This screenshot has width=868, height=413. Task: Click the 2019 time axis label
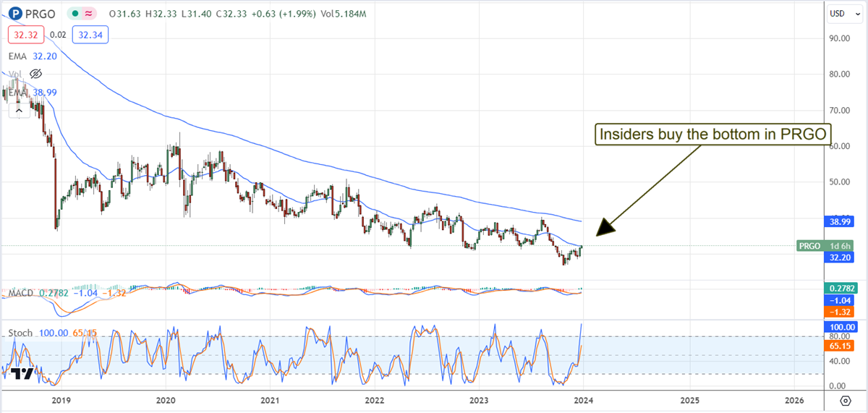click(x=61, y=399)
